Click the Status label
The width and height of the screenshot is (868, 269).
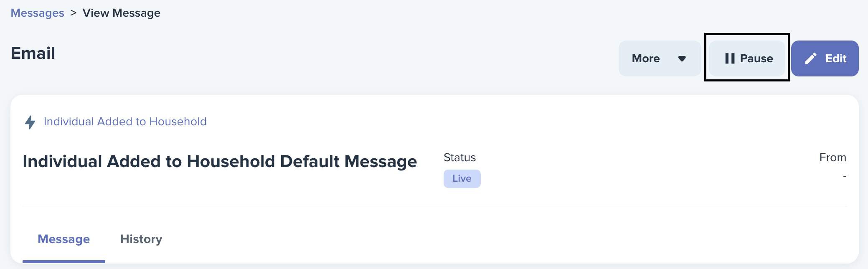(x=459, y=157)
